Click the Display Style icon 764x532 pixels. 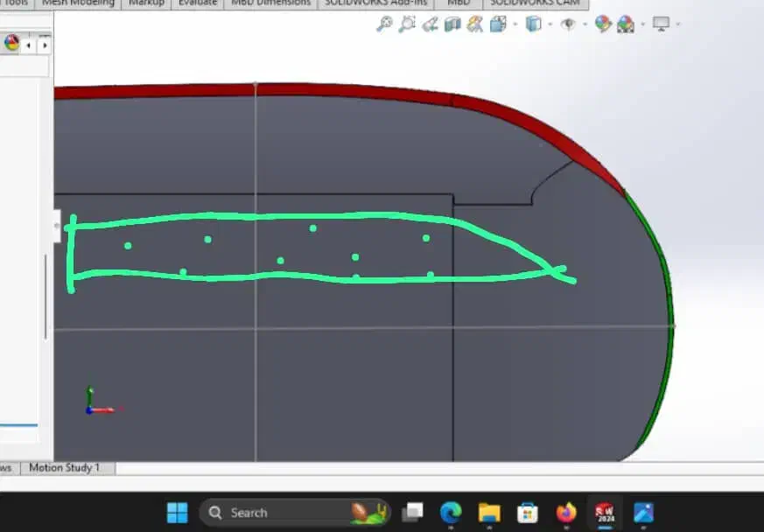pyautogui.click(x=533, y=24)
